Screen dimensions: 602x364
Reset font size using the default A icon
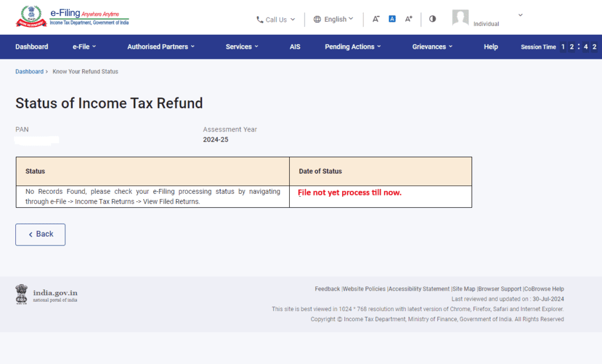(392, 19)
